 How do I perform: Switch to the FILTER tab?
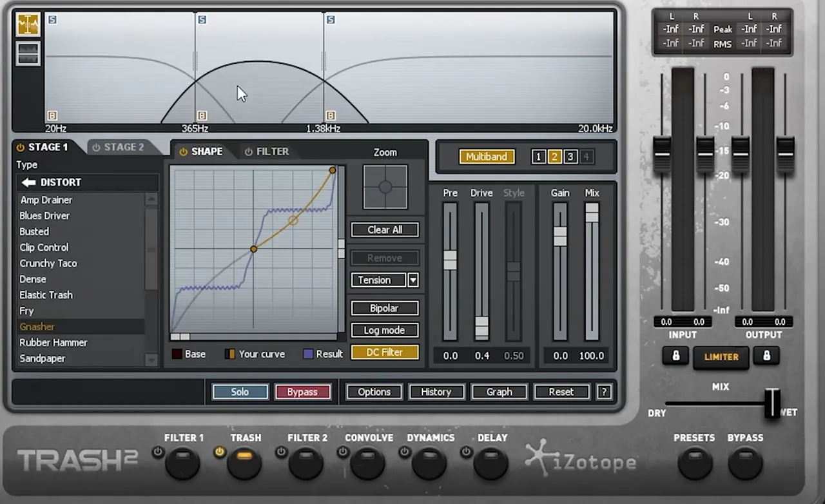click(x=267, y=151)
